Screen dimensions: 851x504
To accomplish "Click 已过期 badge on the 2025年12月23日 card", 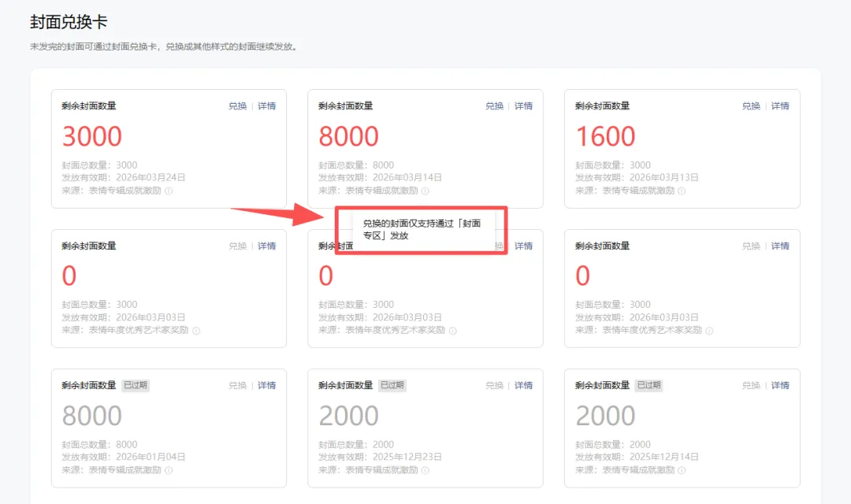I will click(x=392, y=385).
